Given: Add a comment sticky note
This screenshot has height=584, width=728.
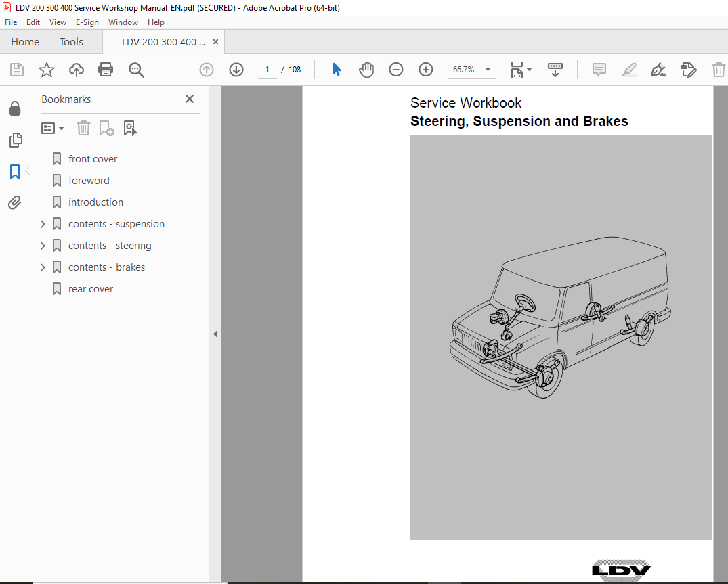Looking at the screenshot, I should pos(599,70).
